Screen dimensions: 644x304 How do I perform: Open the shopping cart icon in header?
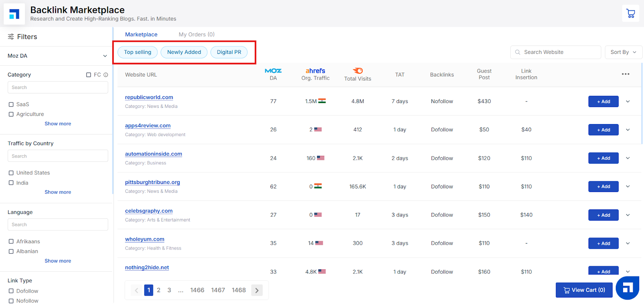631,13
